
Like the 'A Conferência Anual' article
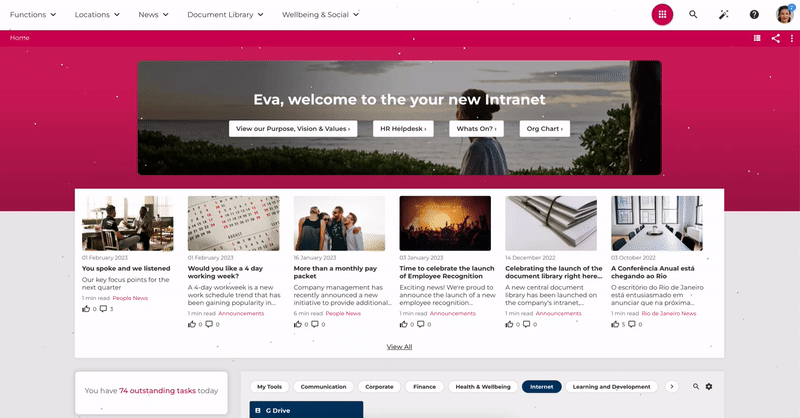click(615, 324)
